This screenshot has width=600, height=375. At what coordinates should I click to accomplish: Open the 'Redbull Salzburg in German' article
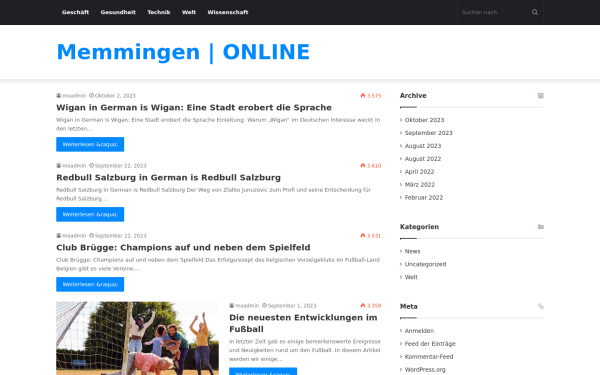coord(168,178)
